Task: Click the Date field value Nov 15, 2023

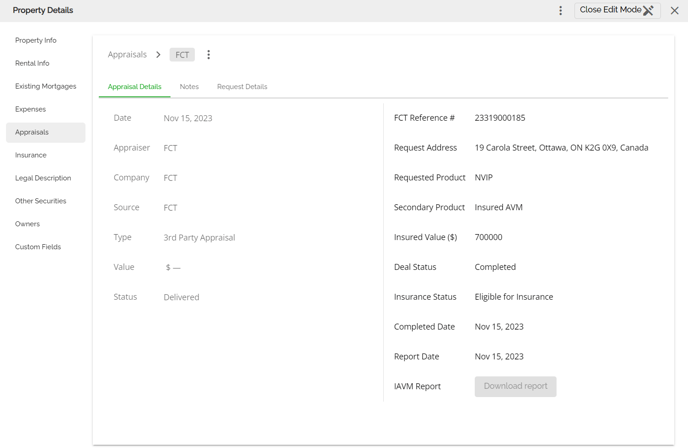Action: pyautogui.click(x=188, y=118)
